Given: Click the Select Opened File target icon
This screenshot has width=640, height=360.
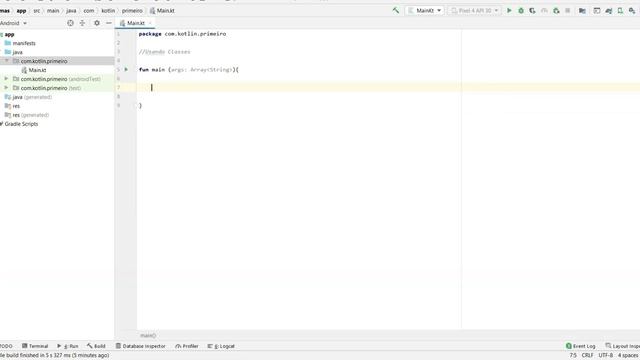Looking at the screenshot, I should tap(70, 23).
